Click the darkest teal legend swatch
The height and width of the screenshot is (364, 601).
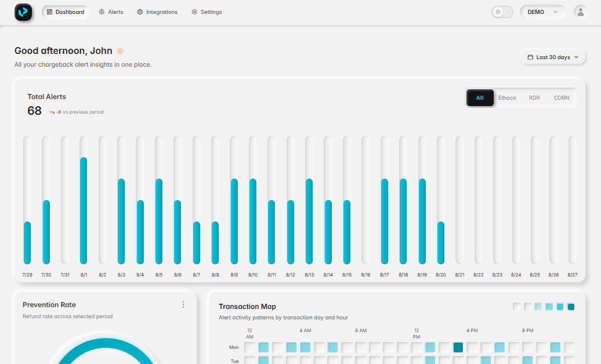coord(571,307)
